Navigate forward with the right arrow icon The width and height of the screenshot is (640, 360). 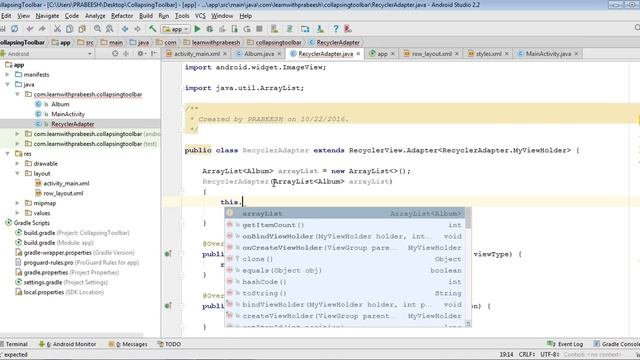click(x=138, y=29)
